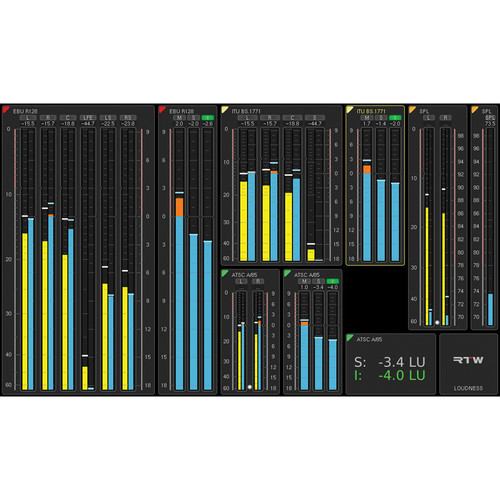The width and height of the screenshot is (500, 500).
Task: Toggle the S button in the highlighted ITU BS.1771 panel
Action: pyautogui.click(x=381, y=118)
